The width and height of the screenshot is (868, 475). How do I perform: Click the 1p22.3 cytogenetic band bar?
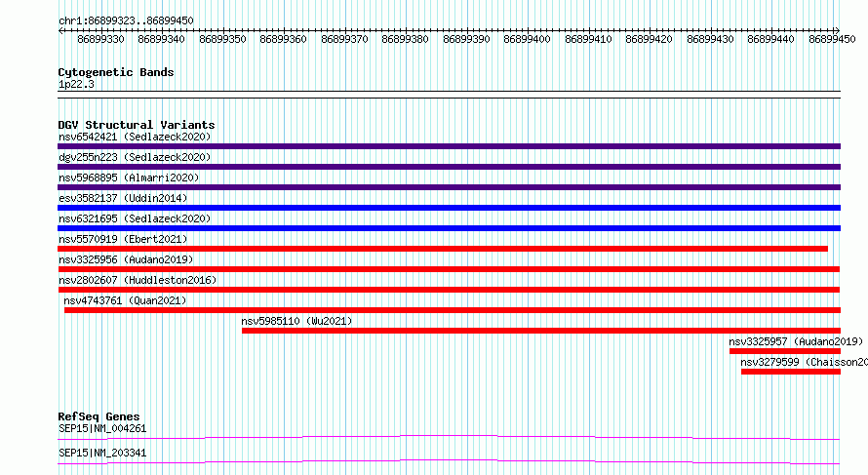(x=449, y=95)
